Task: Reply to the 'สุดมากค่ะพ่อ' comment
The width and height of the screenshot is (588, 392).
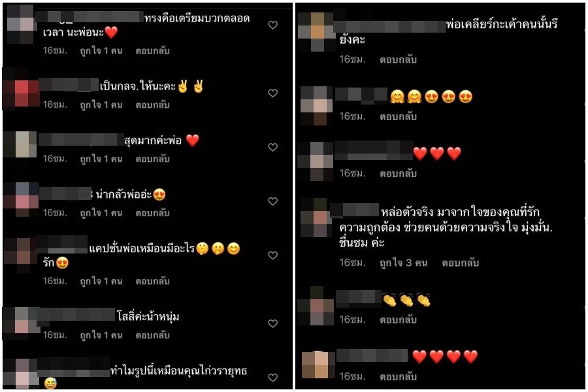Action: pos(153,159)
